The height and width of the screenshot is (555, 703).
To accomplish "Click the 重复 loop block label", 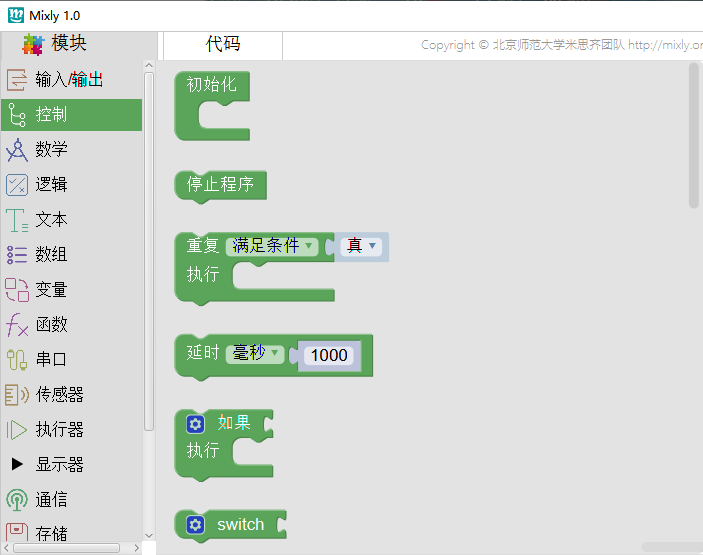I will tap(203, 246).
